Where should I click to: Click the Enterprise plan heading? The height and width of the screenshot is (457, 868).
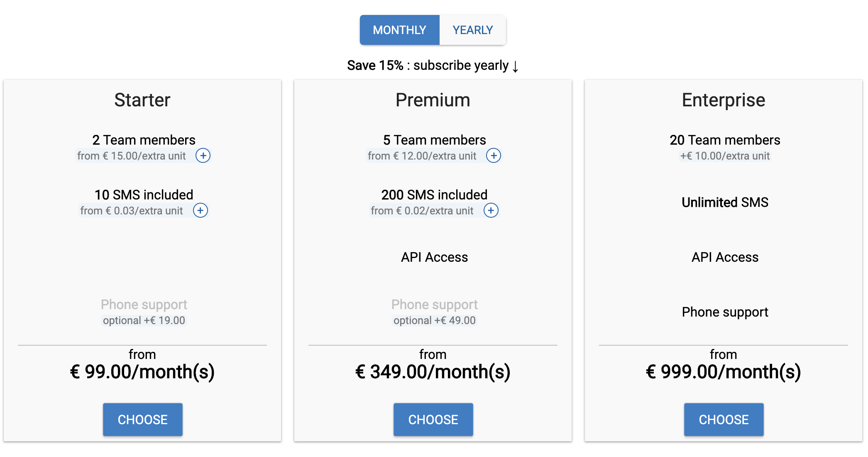tap(724, 100)
